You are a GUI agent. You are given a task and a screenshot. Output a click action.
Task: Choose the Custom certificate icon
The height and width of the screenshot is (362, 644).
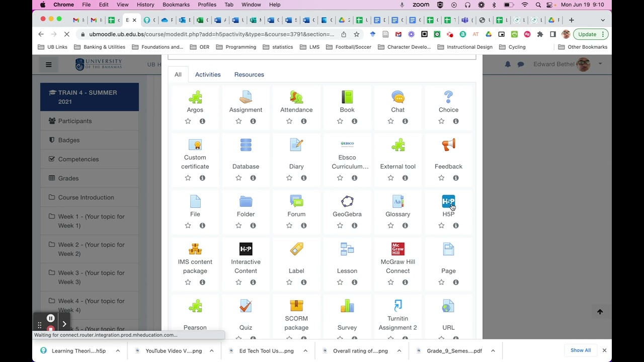[195, 145]
